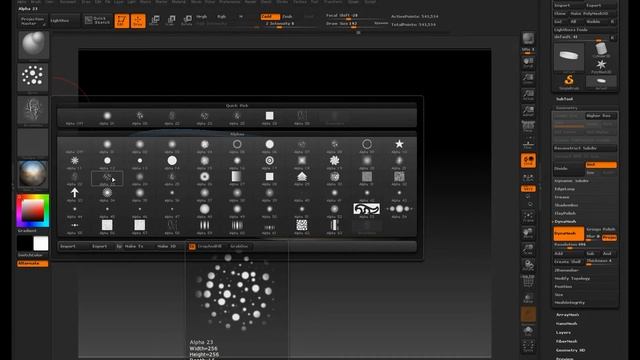The height and width of the screenshot is (360, 640).
Task: Click Make 3D button
Action: [167, 246]
